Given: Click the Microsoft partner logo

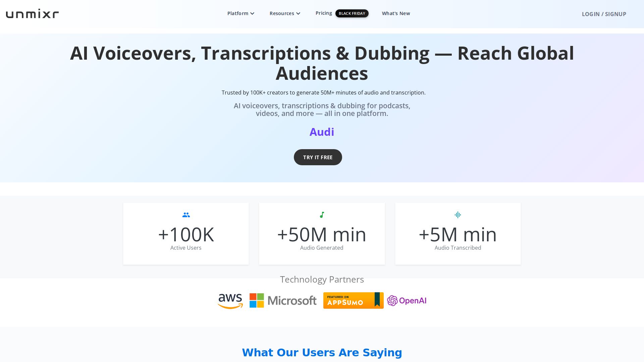Looking at the screenshot, I should pos(283,300).
